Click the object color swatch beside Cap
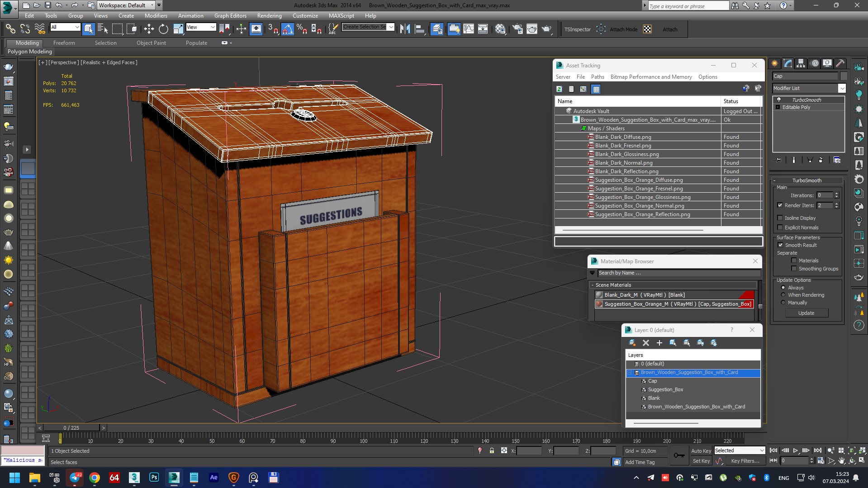This screenshot has height=488, width=868. click(843, 76)
